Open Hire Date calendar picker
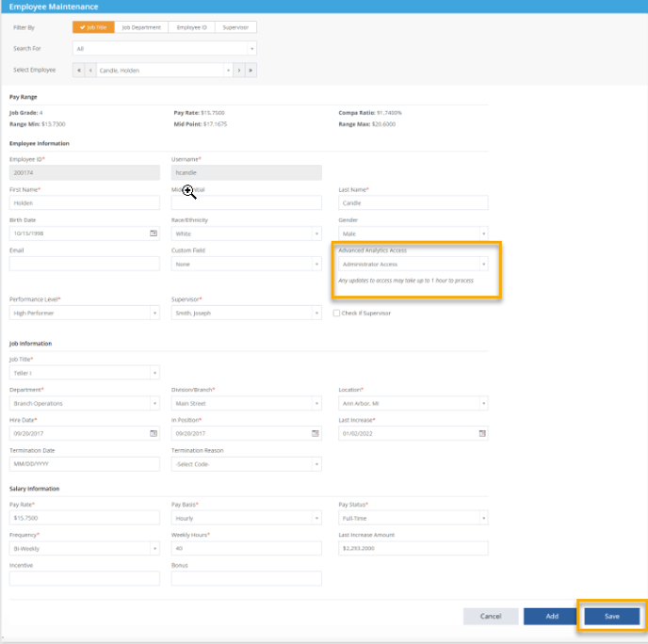 click(154, 433)
